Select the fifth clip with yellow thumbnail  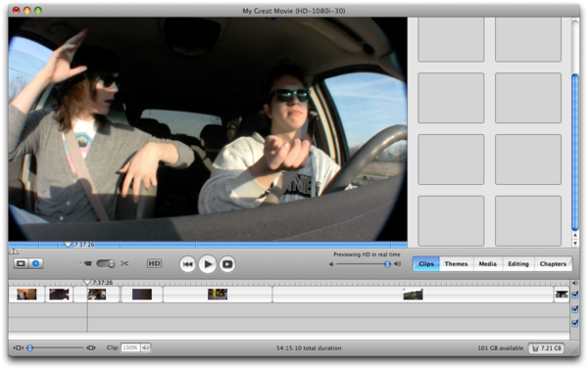click(218, 295)
